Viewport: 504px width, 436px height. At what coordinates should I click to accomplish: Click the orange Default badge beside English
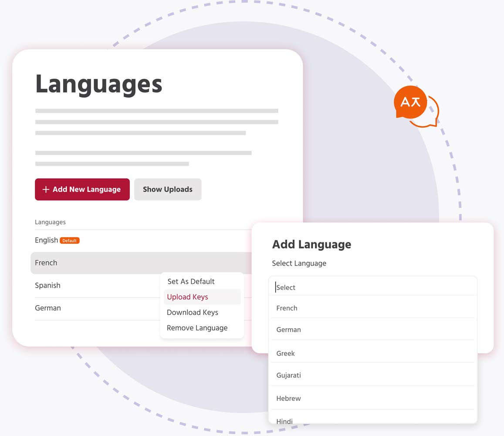pos(69,241)
